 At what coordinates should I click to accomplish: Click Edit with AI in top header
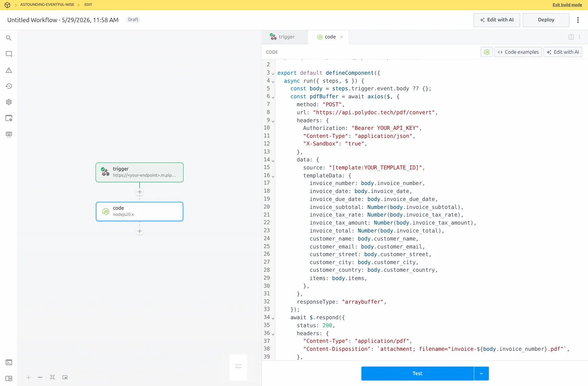tap(497, 20)
